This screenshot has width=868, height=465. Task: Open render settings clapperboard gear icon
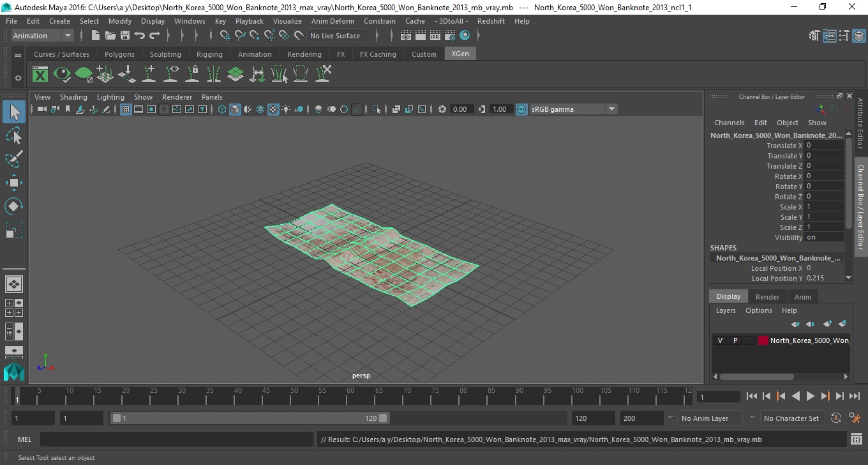pos(450,36)
